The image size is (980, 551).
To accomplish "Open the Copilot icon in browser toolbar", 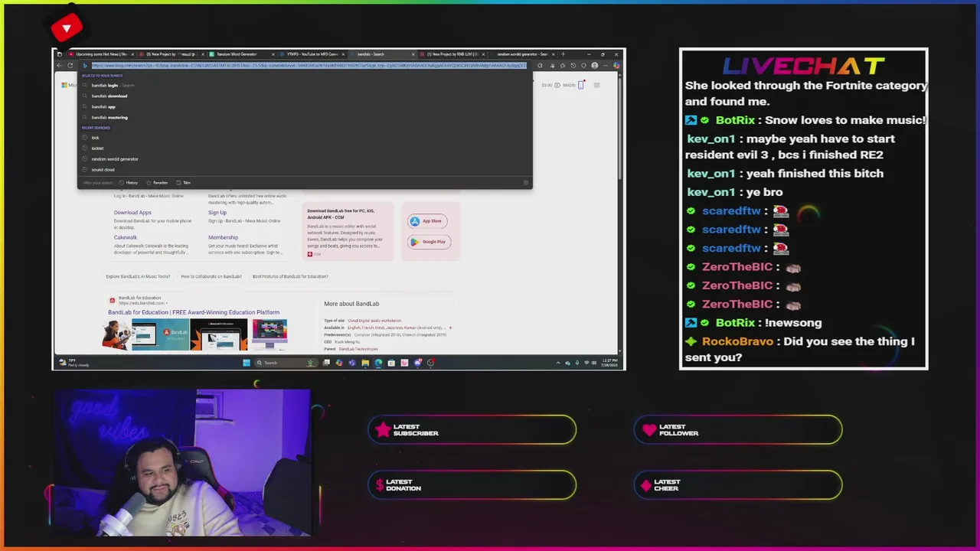I will [x=616, y=65].
